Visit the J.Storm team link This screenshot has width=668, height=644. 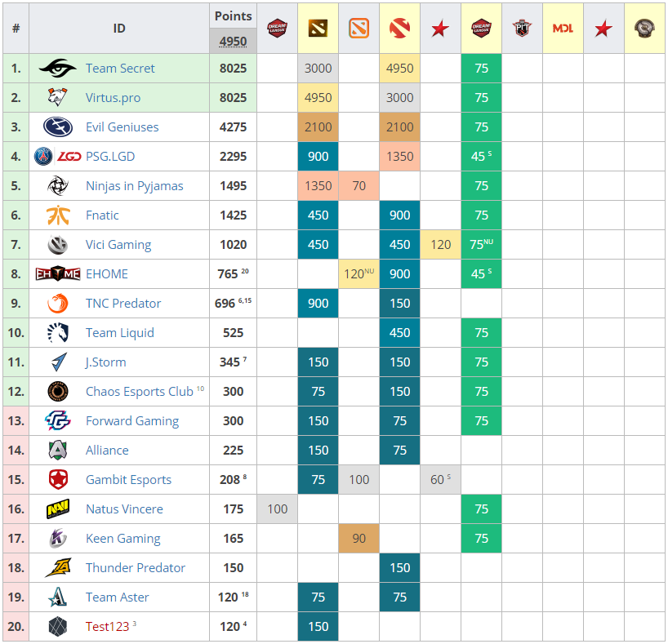105,362
